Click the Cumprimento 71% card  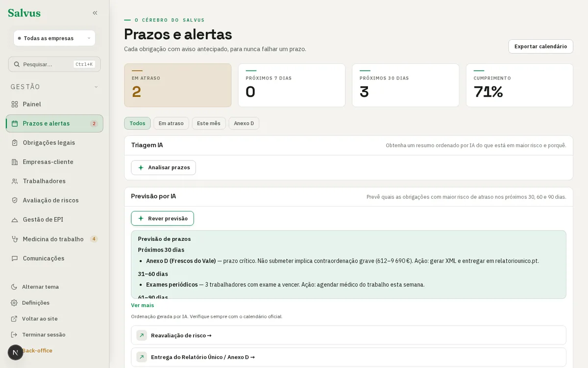pos(519,85)
